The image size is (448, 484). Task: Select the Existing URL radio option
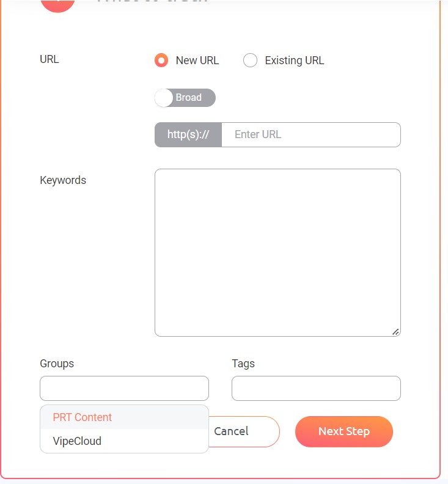[250, 60]
